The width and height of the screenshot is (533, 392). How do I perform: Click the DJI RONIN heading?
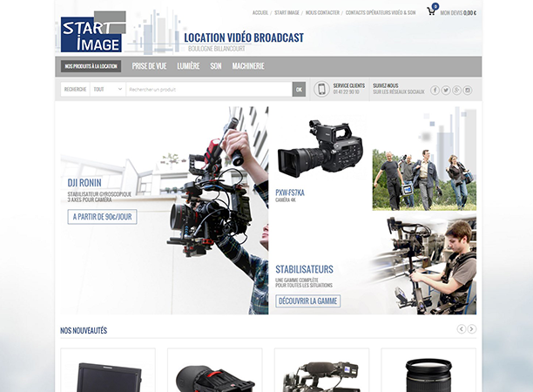tap(84, 183)
